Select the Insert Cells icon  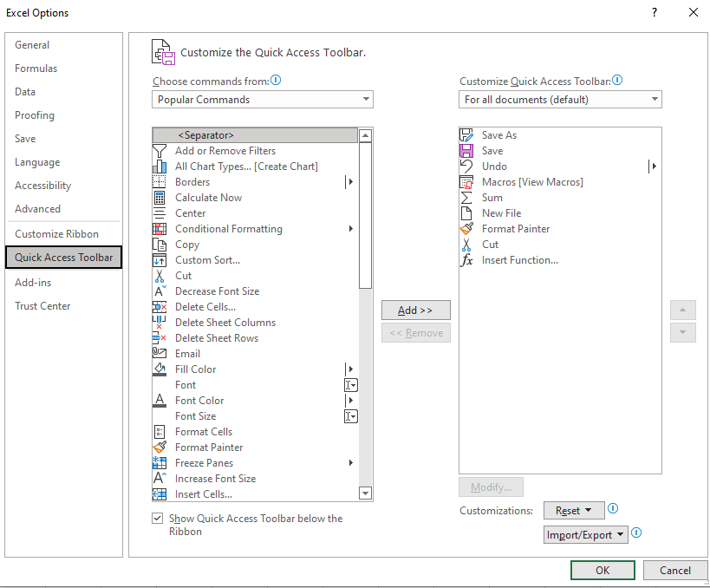pyautogui.click(x=160, y=494)
